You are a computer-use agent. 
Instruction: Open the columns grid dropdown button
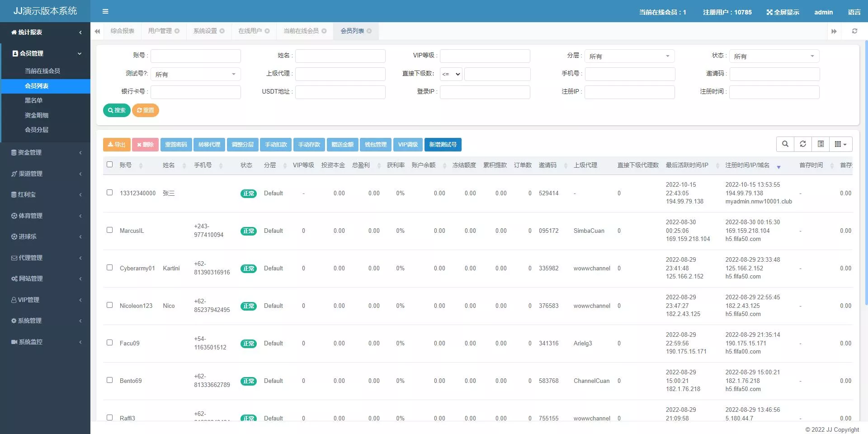(840, 144)
